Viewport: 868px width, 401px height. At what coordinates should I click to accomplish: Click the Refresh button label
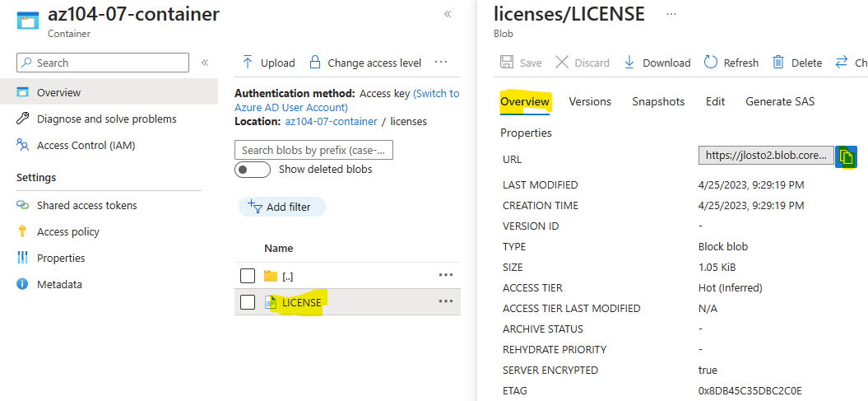click(741, 63)
